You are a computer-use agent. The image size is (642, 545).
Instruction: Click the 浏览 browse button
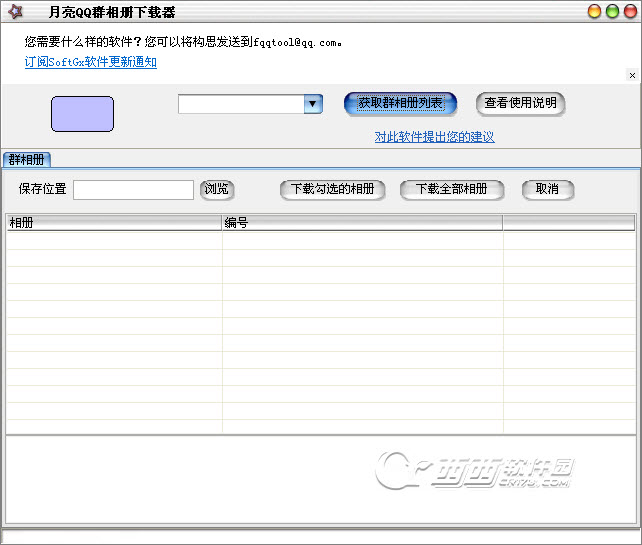[x=217, y=190]
